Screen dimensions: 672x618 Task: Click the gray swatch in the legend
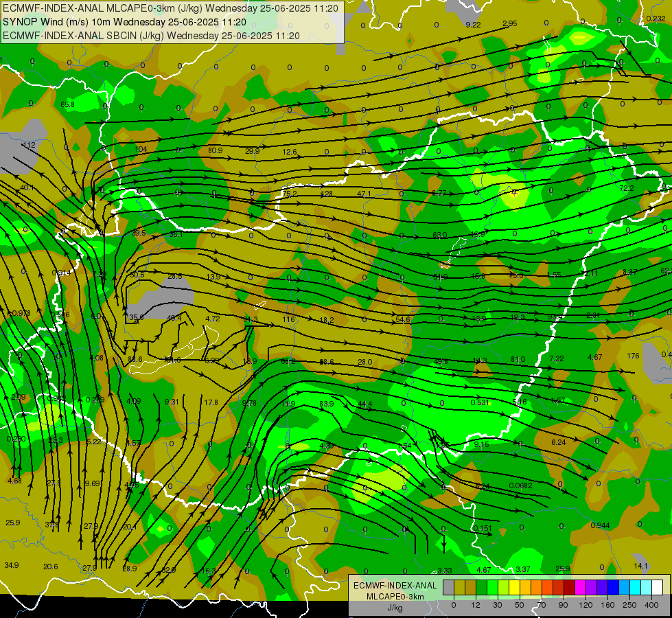click(x=448, y=587)
